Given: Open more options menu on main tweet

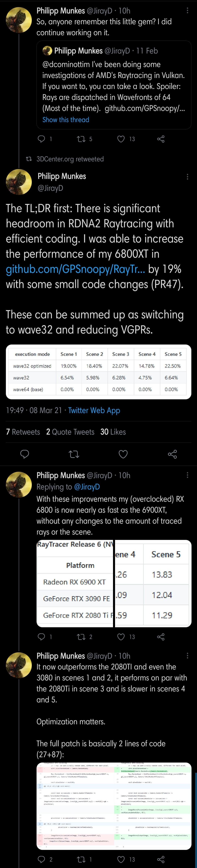Looking at the screenshot, I should tap(187, 176).
